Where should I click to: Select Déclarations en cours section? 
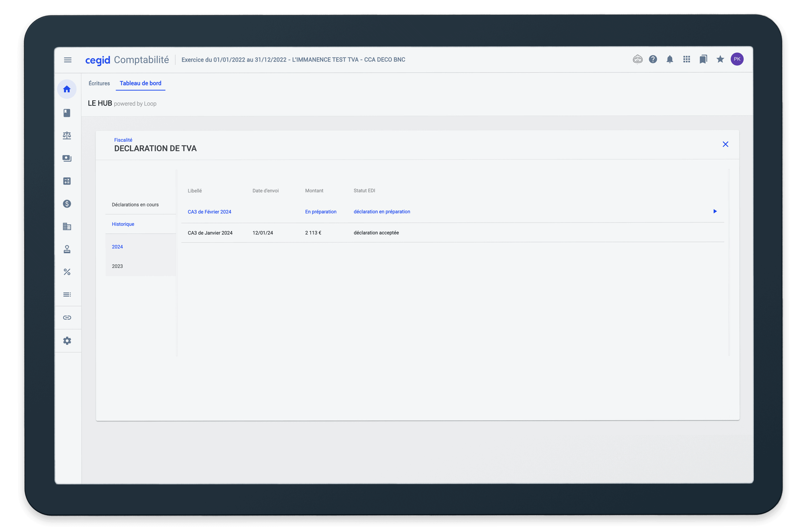point(135,205)
